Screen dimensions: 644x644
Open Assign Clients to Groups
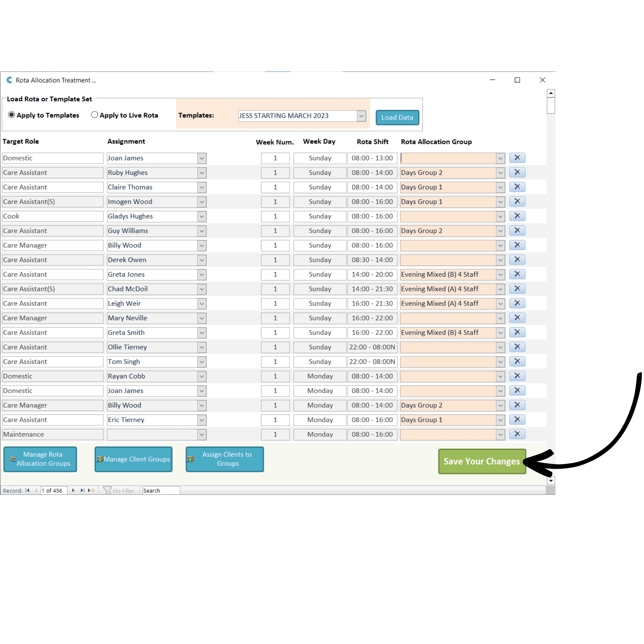point(225,459)
